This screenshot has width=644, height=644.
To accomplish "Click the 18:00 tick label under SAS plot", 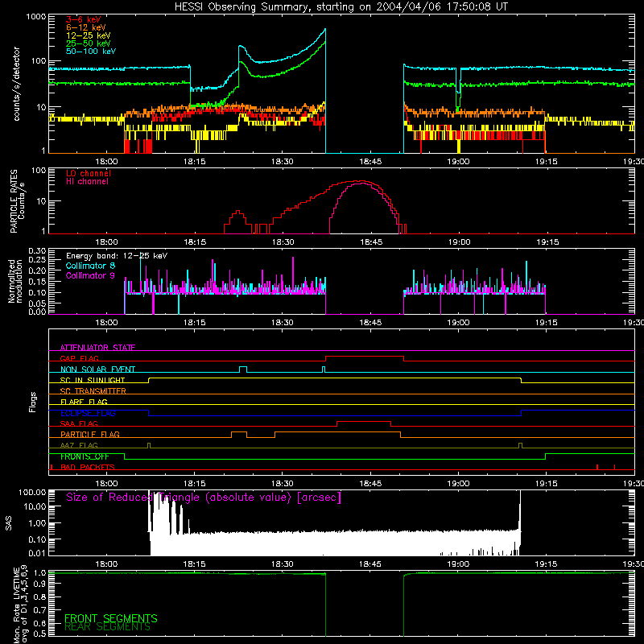I will [107, 564].
